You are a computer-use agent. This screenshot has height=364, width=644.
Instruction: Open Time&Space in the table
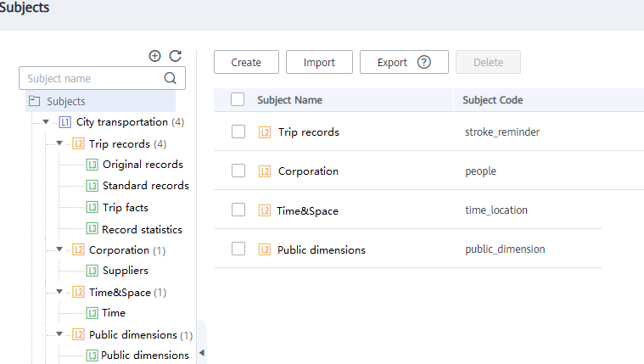pos(307,210)
